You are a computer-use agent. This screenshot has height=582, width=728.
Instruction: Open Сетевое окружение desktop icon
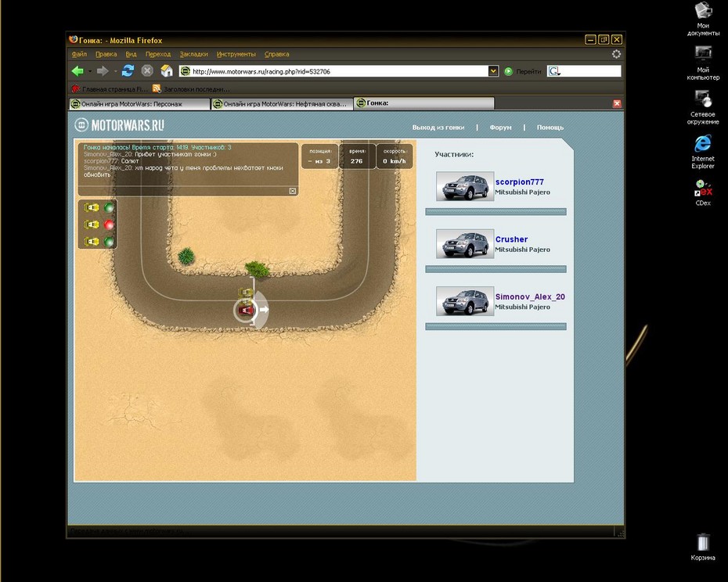tap(703, 107)
